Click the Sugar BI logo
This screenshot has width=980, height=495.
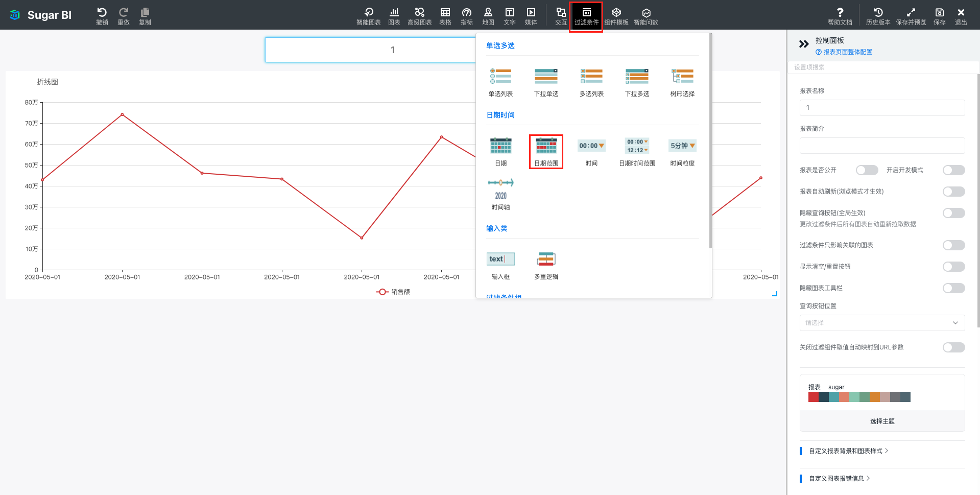[41, 15]
